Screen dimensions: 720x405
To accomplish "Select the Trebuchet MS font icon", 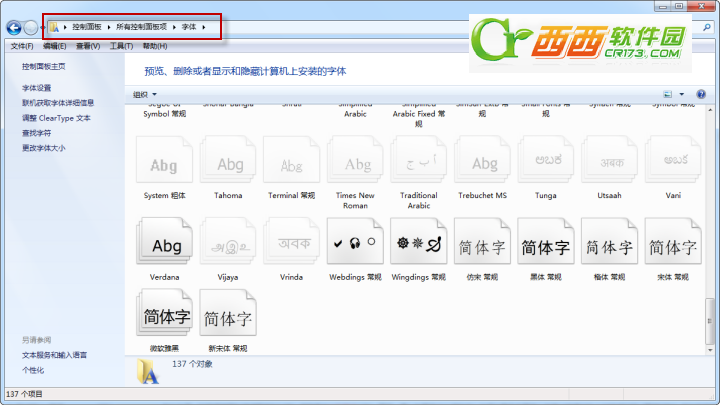I will tap(482, 160).
